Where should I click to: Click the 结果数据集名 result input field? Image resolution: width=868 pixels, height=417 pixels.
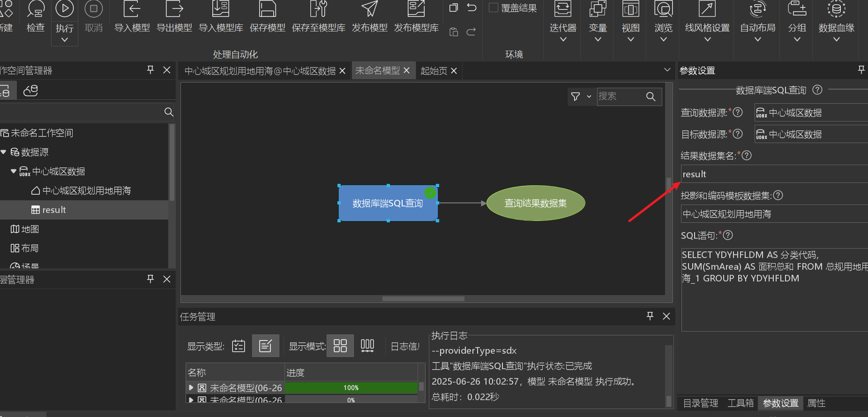pyautogui.click(x=774, y=174)
